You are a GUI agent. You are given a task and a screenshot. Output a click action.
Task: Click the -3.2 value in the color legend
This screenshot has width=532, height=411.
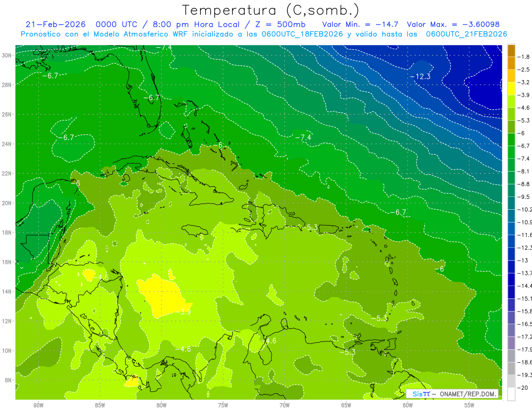(x=524, y=82)
